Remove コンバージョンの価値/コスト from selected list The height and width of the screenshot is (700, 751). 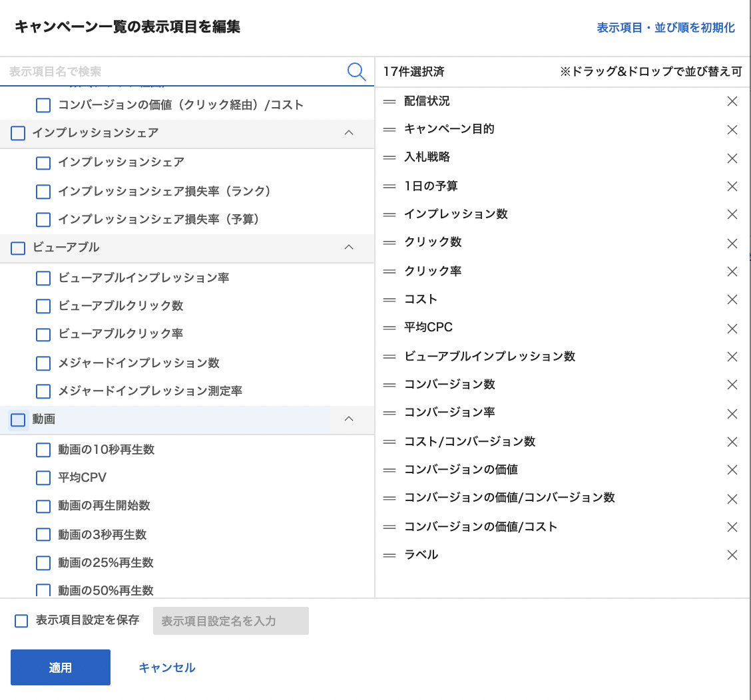click(732, 527)
